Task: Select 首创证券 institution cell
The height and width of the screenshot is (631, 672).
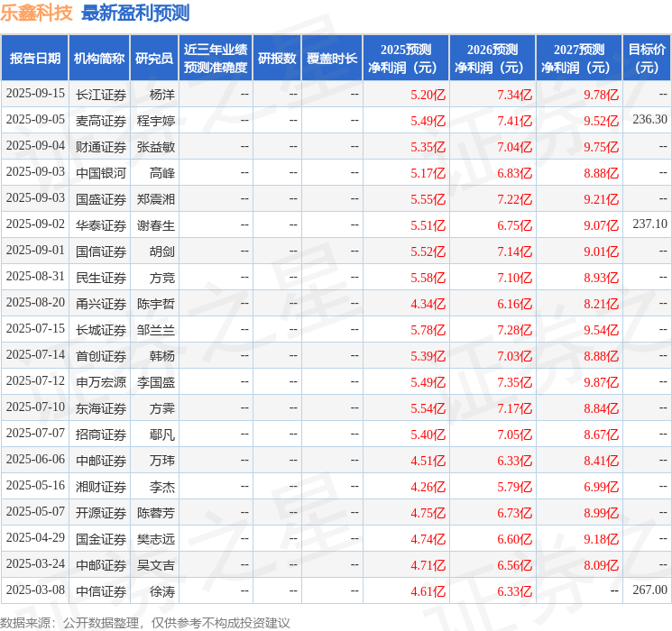Action: click(x=101, y=356)
